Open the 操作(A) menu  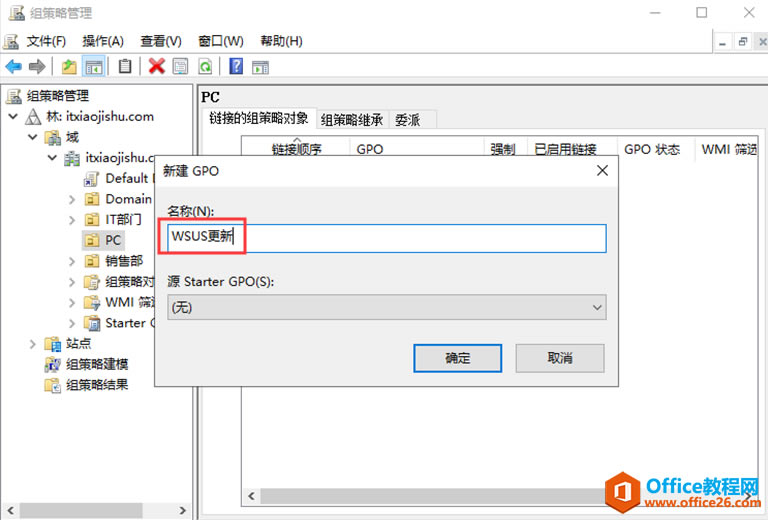(103, 41)
